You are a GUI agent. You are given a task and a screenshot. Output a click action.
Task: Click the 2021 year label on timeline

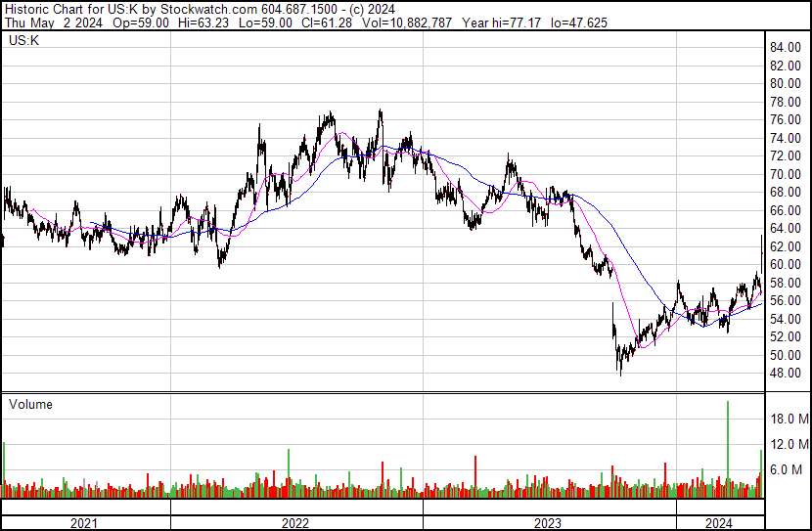tap(83, 524)
